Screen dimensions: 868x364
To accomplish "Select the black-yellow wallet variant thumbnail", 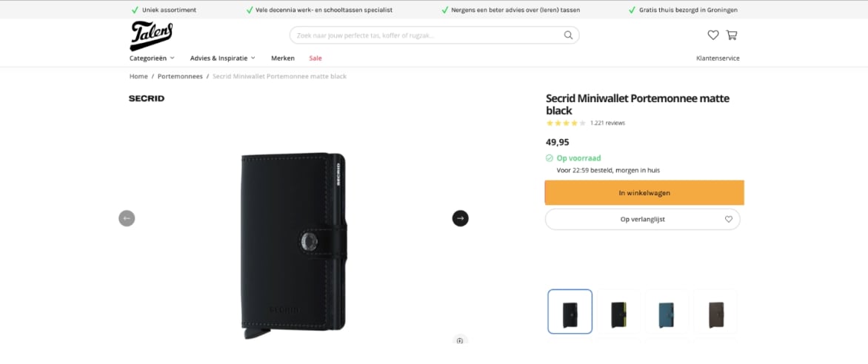I will click(618, 311).
